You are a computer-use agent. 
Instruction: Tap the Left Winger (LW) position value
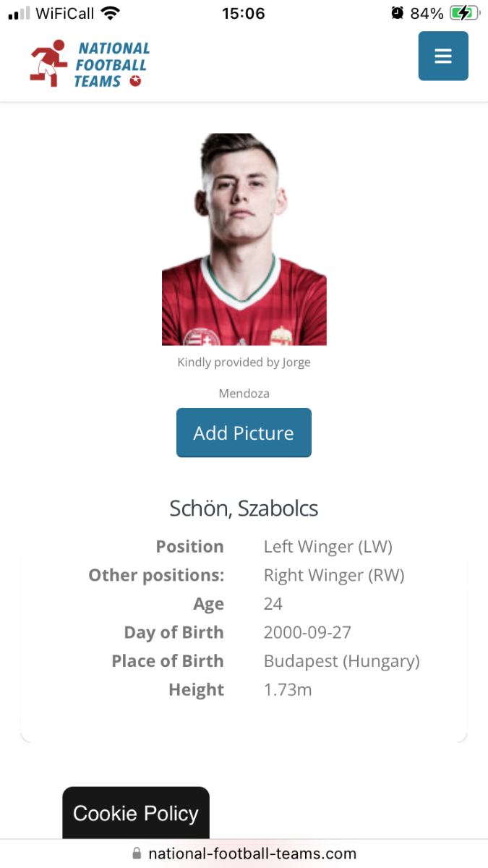(328, 547)
